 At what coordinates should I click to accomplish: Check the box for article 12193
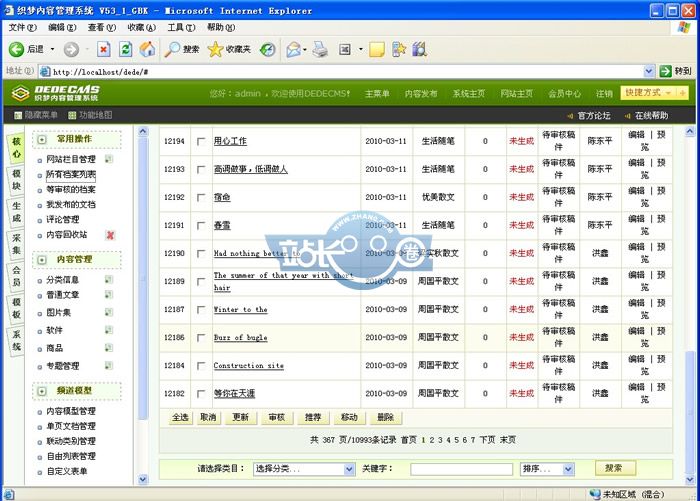tap(201, 169)
